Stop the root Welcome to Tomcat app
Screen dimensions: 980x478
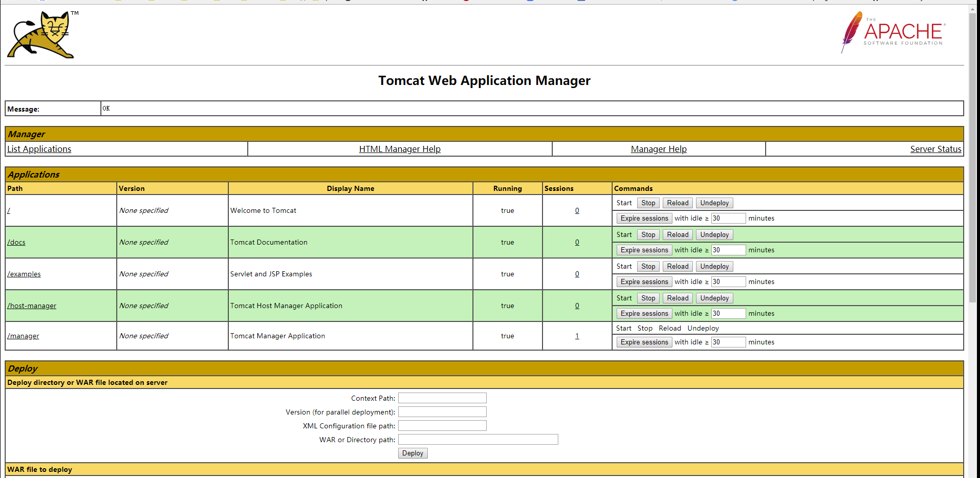pyautogui.click(x=648, y=203)
